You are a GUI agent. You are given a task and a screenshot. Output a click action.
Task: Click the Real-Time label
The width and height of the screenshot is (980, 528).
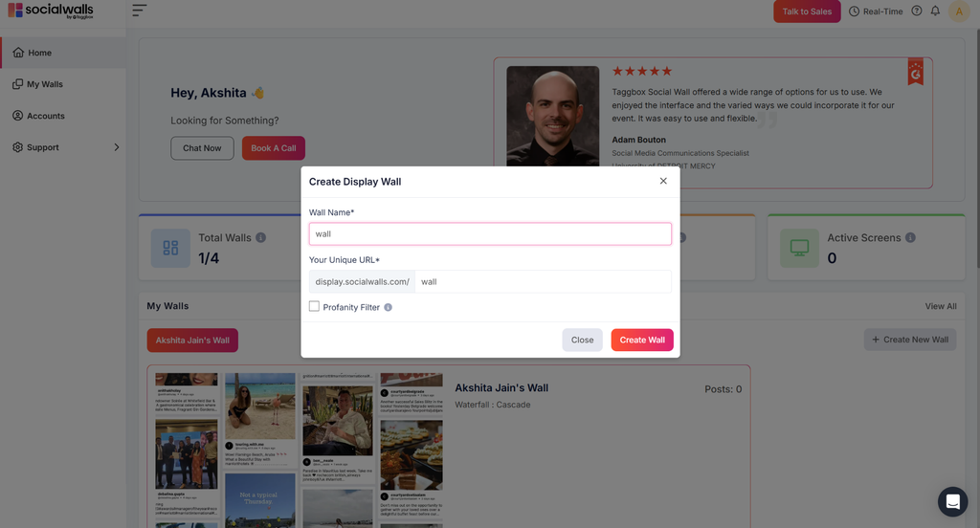(x=882, y=11)
